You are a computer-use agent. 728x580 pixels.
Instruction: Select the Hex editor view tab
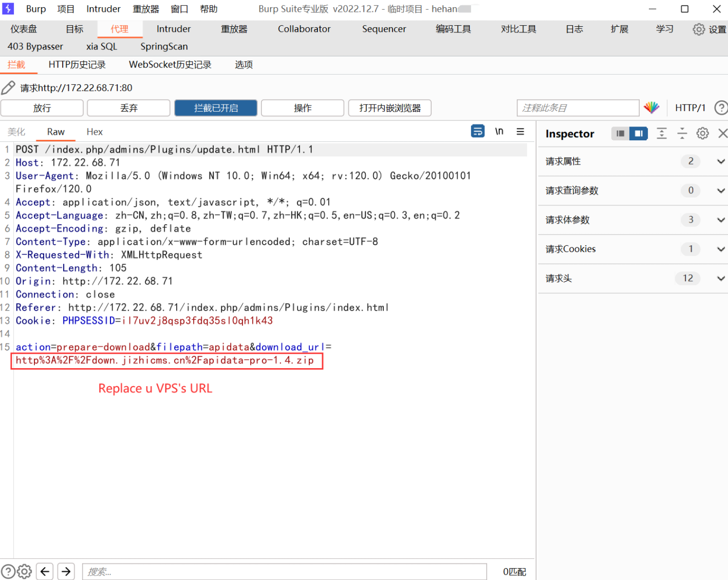(95, 132)
